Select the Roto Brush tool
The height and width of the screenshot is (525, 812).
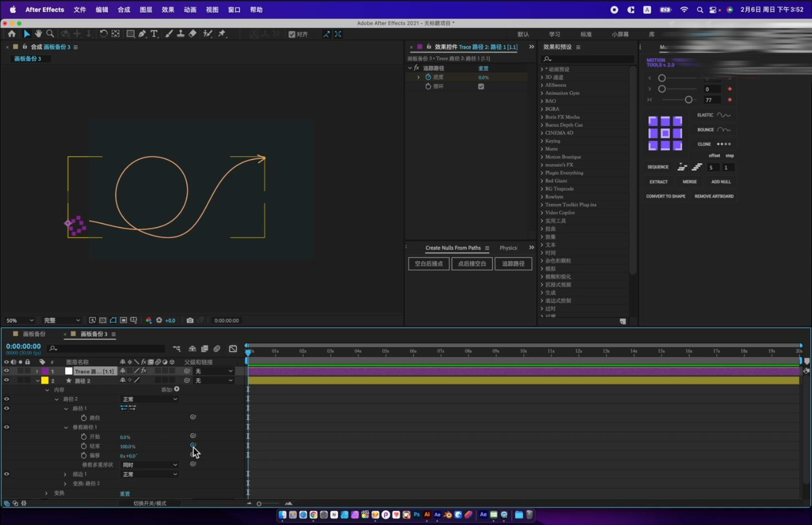pyautogui.click(x=208, y=34)
